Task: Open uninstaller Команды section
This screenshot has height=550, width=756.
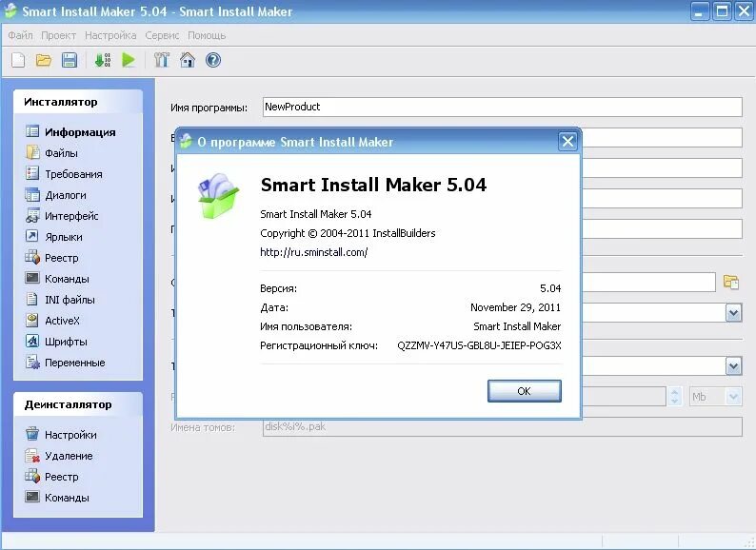Action: (57, 498)
